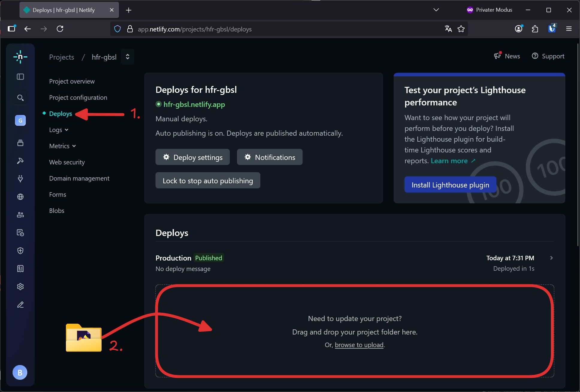Open the project switcher next to hfr-gbsl
The image size is (580, 392).
coord(127,57)
